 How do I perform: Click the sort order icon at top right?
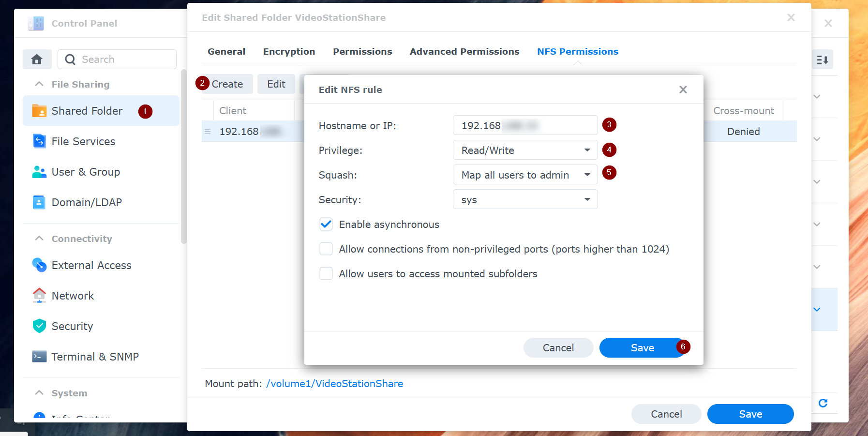tap(822, 60)
